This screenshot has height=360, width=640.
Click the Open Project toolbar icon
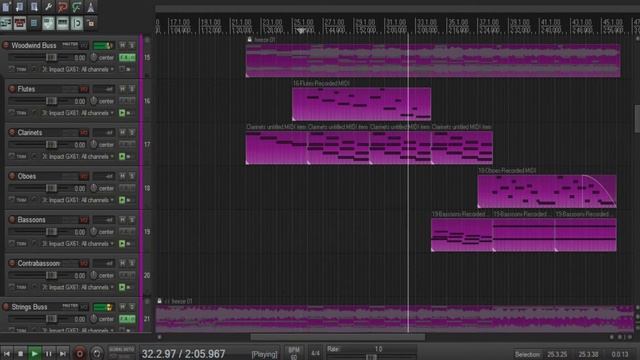tap(20, 7)
